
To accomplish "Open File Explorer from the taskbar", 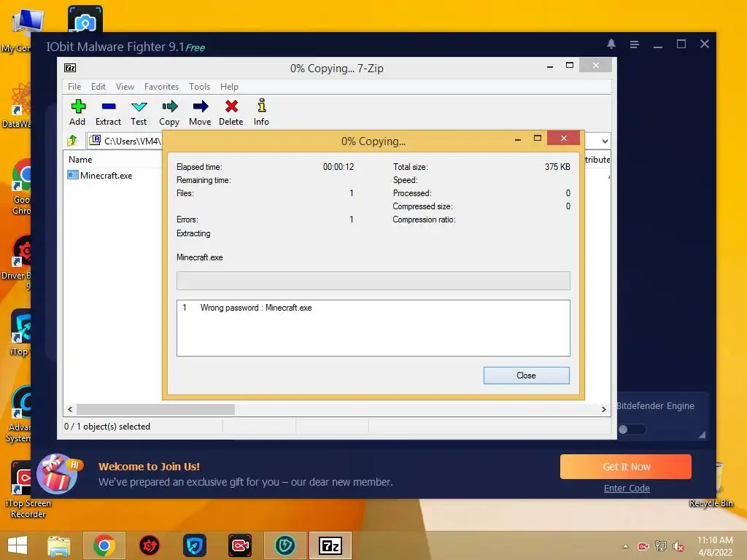I will pos(59,545).
